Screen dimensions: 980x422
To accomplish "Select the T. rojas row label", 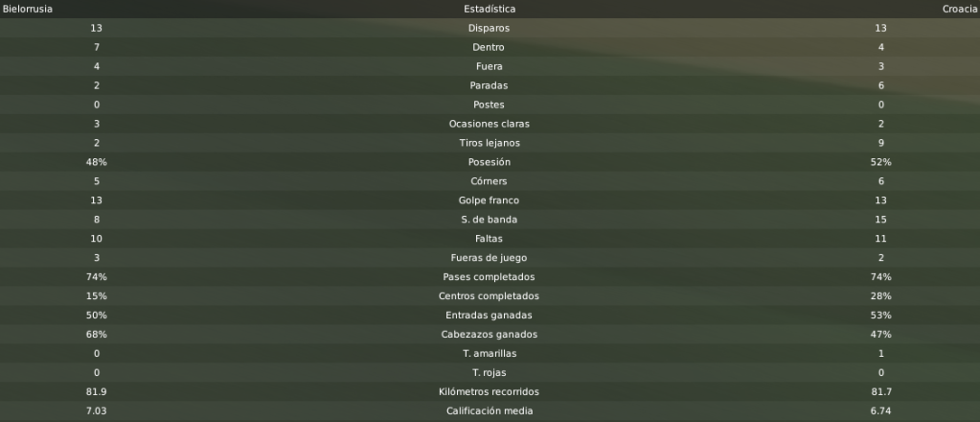I will pyautogui.click(x=490, y=372).
